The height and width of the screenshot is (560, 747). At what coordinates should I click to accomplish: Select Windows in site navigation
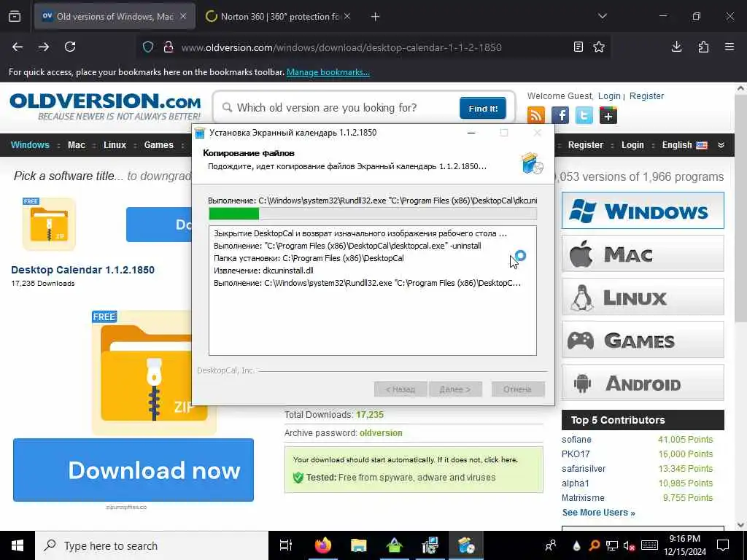(x=30, y=145)
